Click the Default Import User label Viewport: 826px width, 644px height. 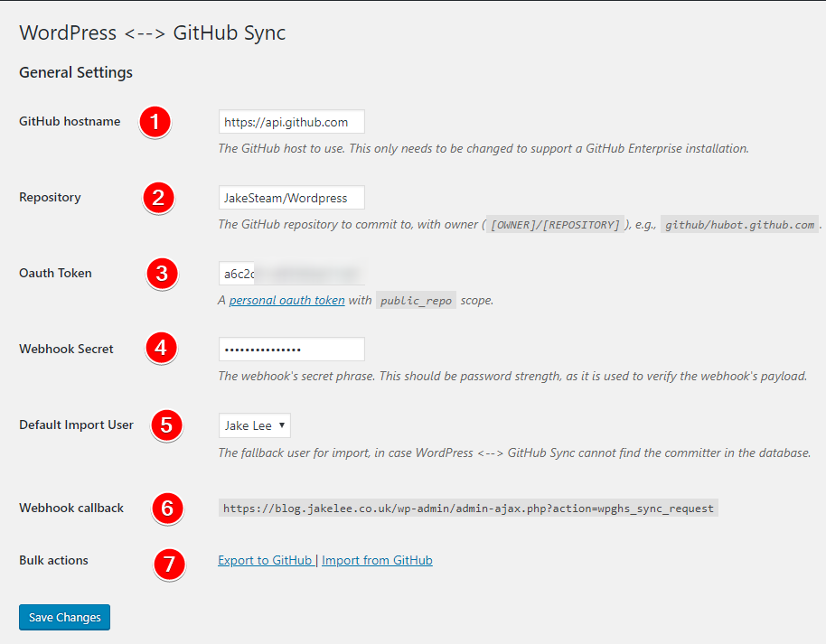(77, 425)
